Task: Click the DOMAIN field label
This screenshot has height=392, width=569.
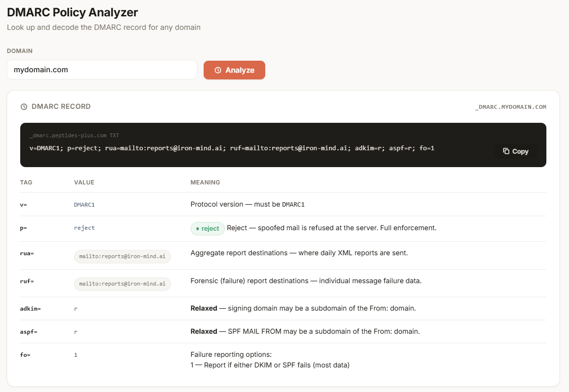Action: (20, 51)
